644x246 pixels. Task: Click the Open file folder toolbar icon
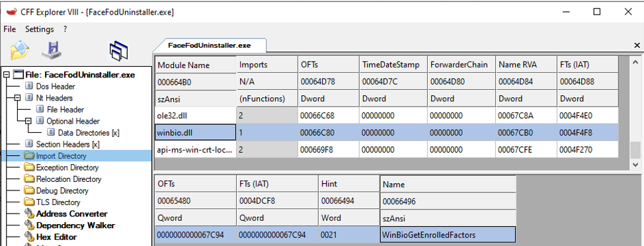[20, 50]
